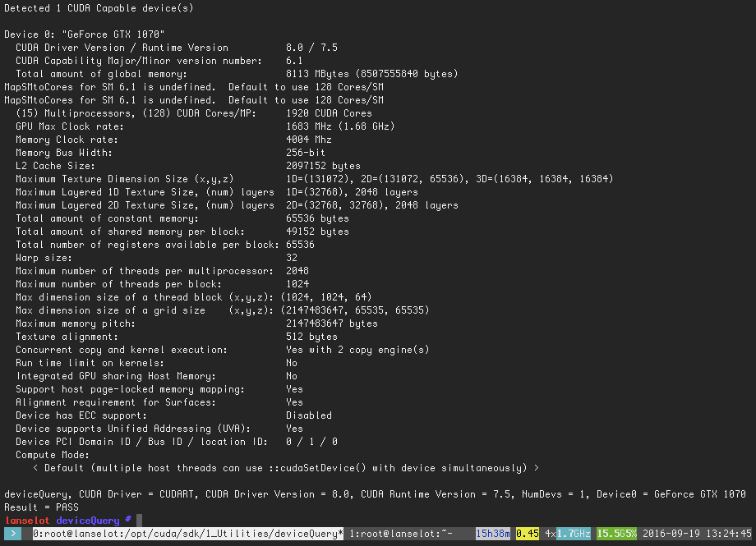Viewport: 756px width, 546px height.
Task: Click '1D=(32768), 2048 layers' value
Action: [x=352, y=192]
